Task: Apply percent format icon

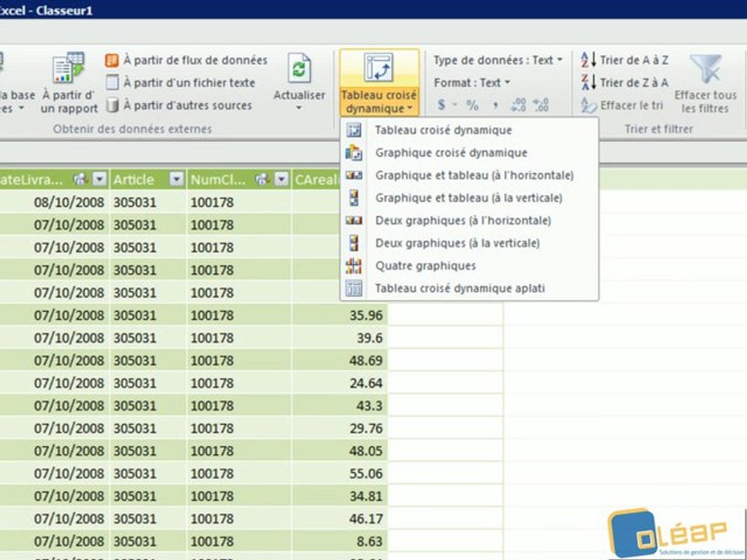Action: (472, 105)
